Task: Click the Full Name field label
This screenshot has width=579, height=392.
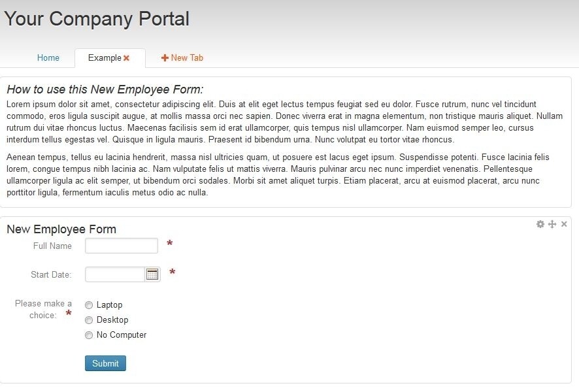Action: pos(52,246)
